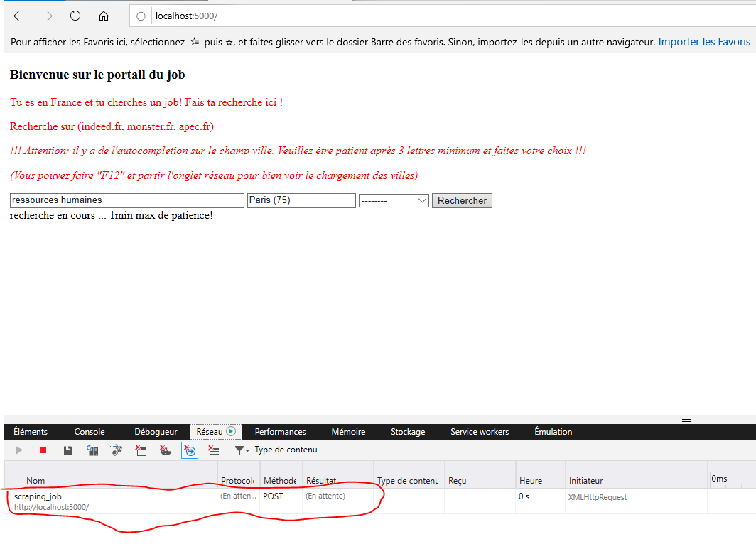Screen dimensions: 756x544
Task: Click the Importer les Favoris link
Action: tap(704, 42)
